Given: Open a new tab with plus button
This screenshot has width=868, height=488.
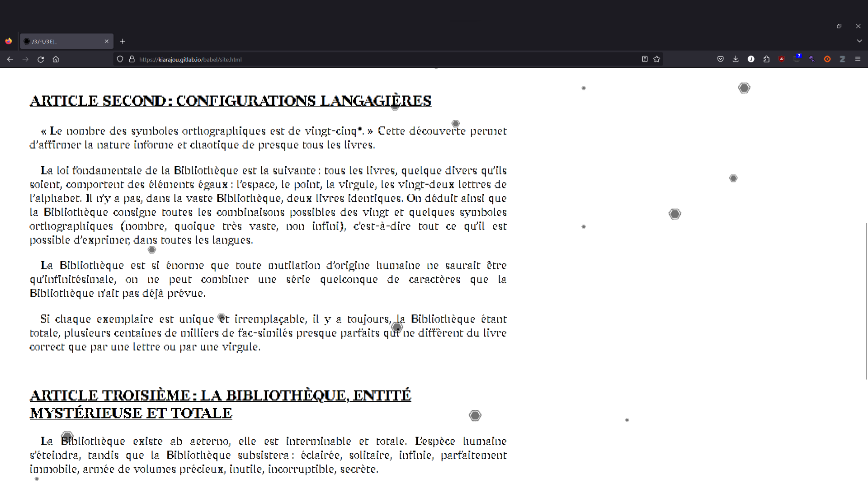Looking at the screenshot, I should 123,41.
